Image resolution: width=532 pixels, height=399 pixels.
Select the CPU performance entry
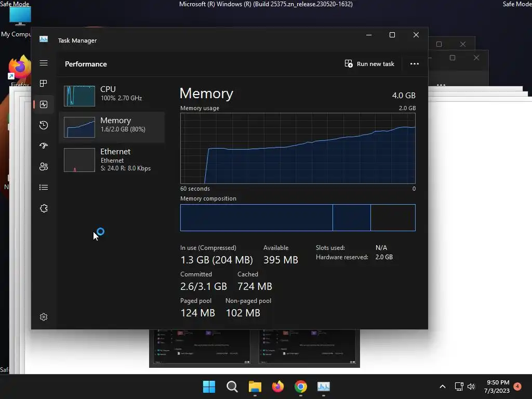(112, 96)
